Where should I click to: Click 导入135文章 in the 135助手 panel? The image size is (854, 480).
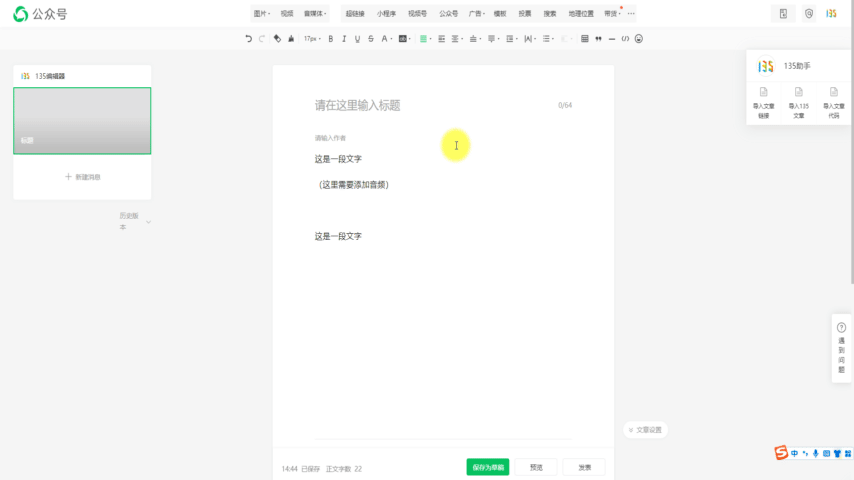(x=798, y=103)
